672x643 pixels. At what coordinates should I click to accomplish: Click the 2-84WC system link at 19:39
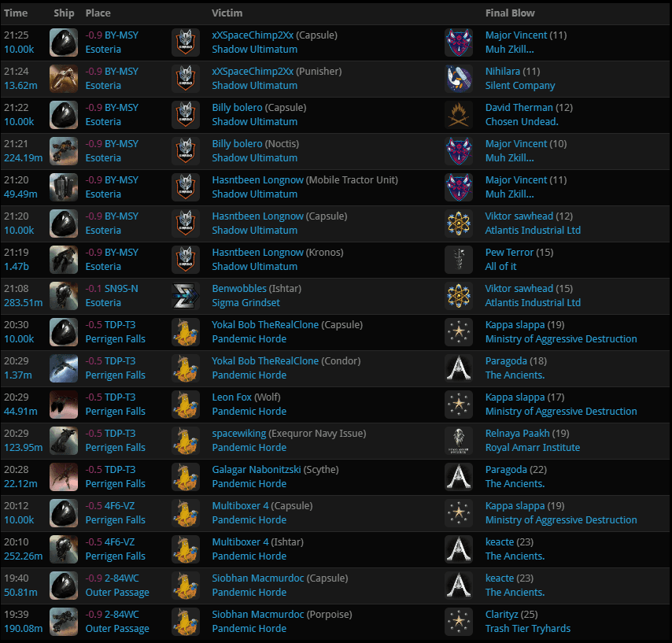(122, 615)
